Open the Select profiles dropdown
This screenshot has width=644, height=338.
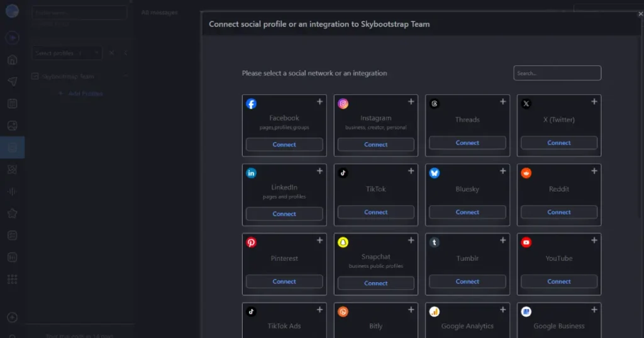click(x=67, y=53)
